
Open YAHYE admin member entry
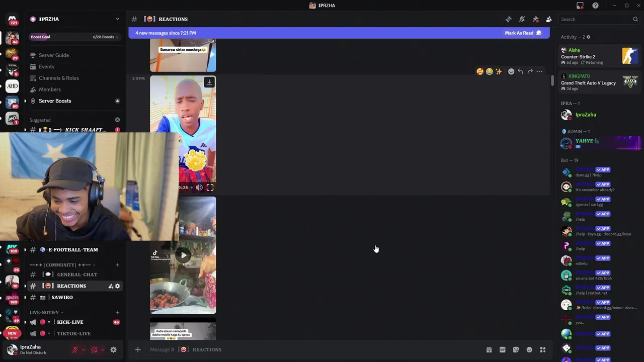point(600,143)
